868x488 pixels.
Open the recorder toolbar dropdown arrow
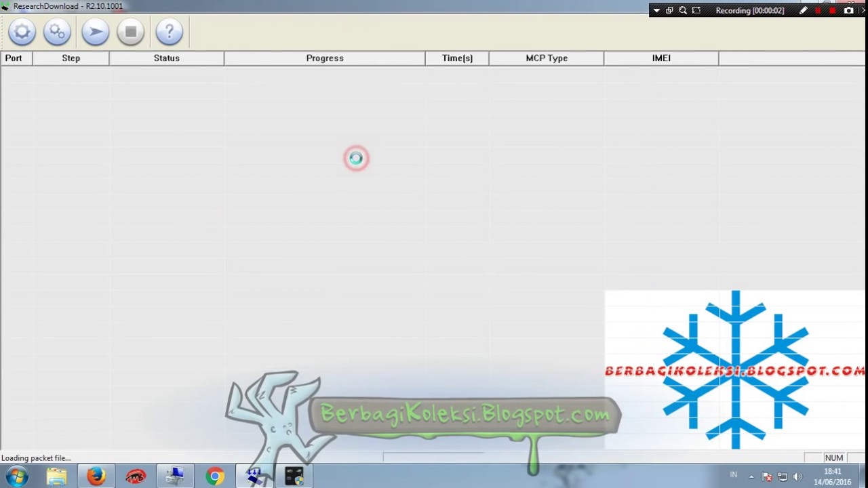(656, 11)
